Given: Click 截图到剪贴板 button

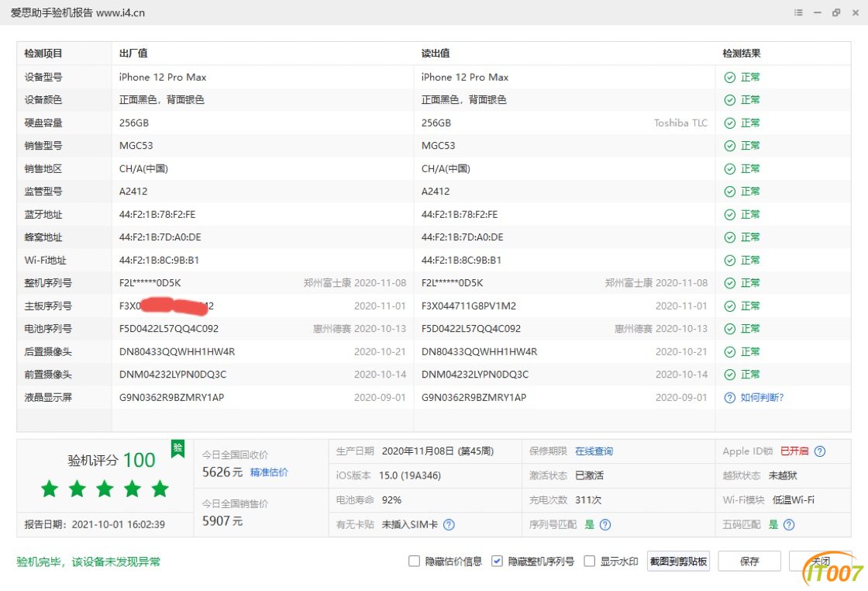Looking at the screenshot, I should pos(678,561).
